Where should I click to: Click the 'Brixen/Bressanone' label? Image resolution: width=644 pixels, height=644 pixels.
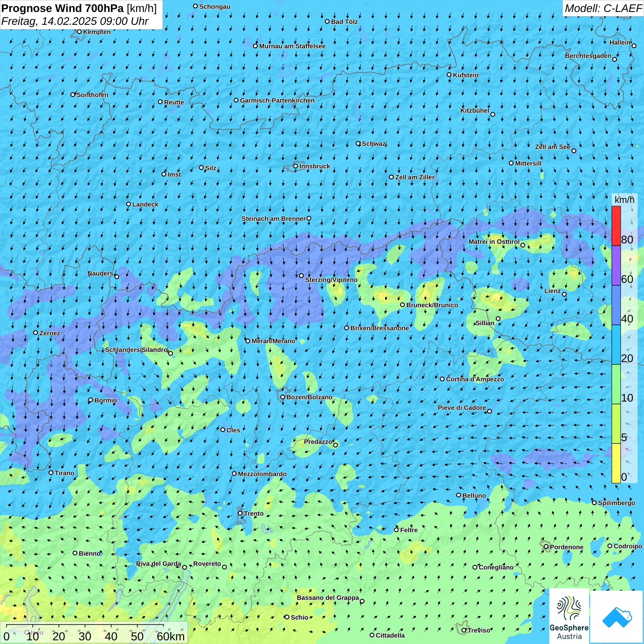point(379,328)
